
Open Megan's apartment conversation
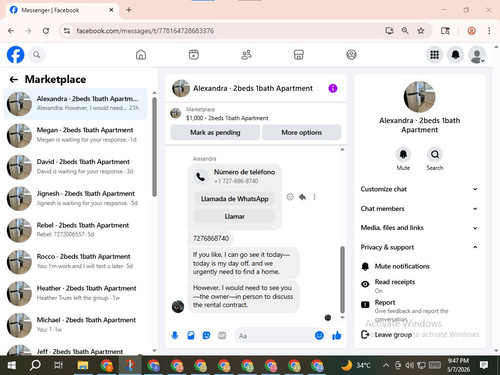tap(75, 135)
